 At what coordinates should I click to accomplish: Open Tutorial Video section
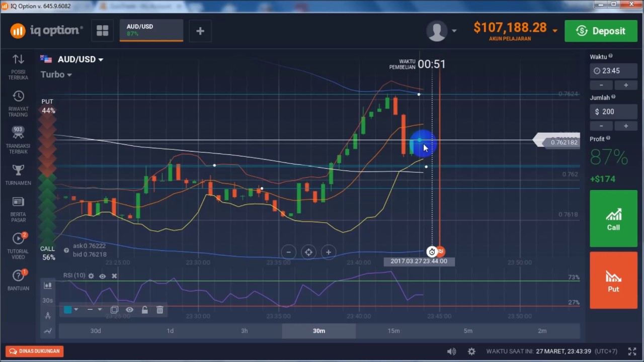[x=18, y=246]
